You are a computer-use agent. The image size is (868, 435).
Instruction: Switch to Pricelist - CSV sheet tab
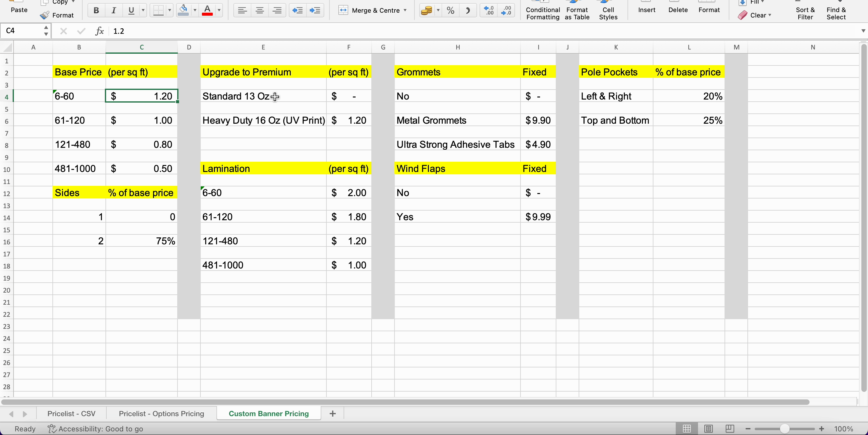point(71,413)
